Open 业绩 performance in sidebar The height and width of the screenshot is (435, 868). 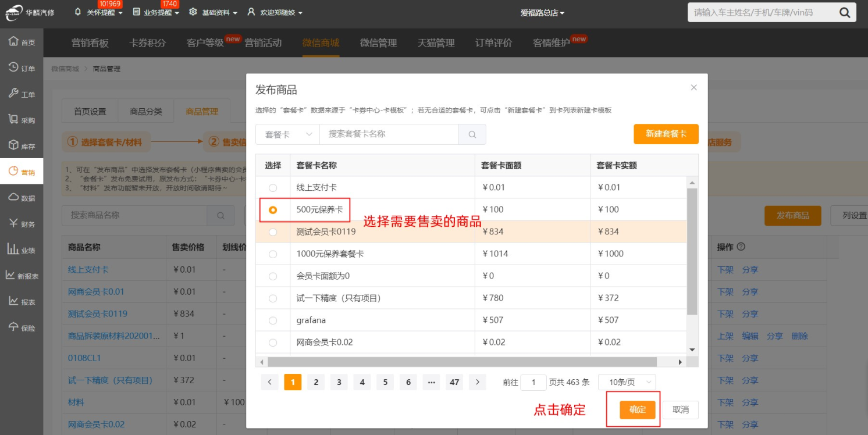coord(22,250)
